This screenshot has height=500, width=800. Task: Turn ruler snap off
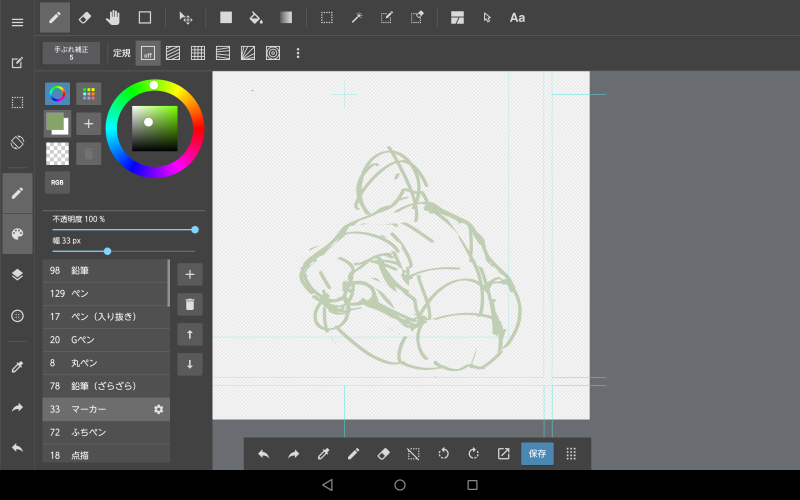click(148, 53)
